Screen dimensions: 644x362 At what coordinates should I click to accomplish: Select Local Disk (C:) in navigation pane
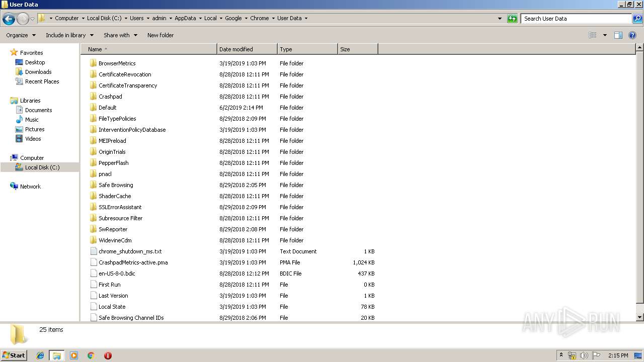[x=42, y=167]
